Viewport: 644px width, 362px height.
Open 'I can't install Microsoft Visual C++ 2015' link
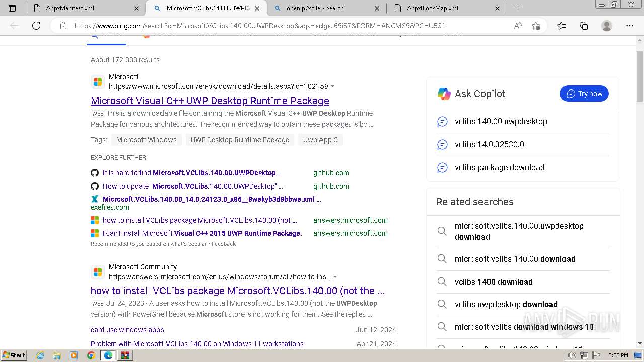202,233
